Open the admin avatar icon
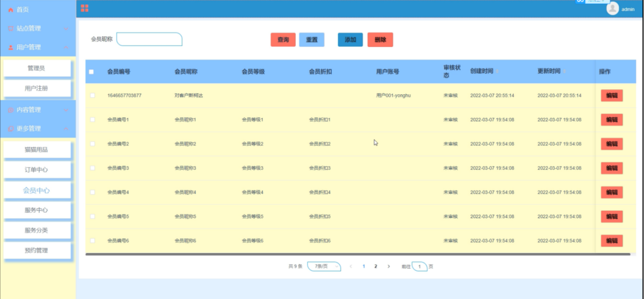Viewport: 644px width, 299px height. 613,9
